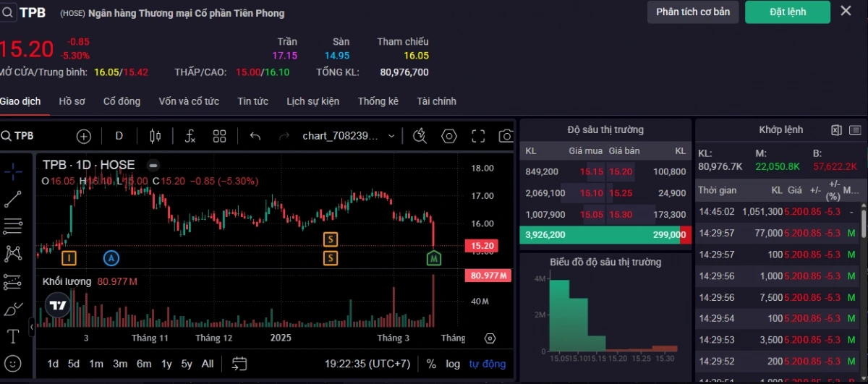This screenshot has height=384, width=868.
Task: Select the text annotation tool
Action: click(x=13, y=336)
